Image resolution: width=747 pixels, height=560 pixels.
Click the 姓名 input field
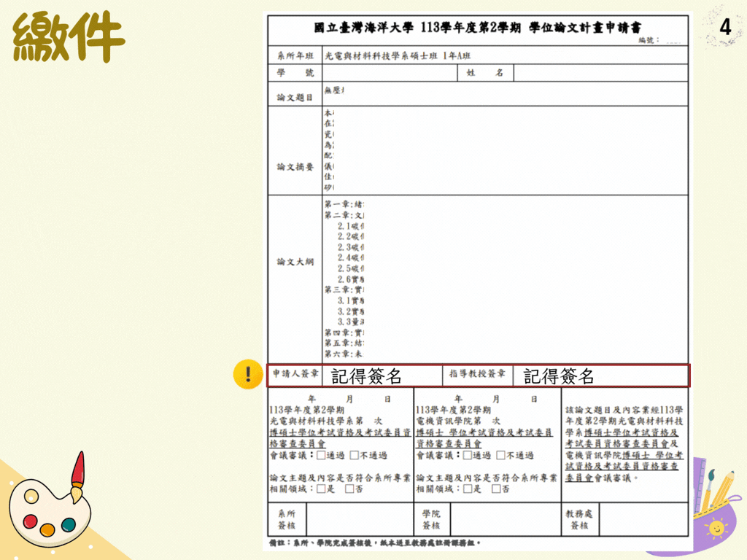click(605, 72)
